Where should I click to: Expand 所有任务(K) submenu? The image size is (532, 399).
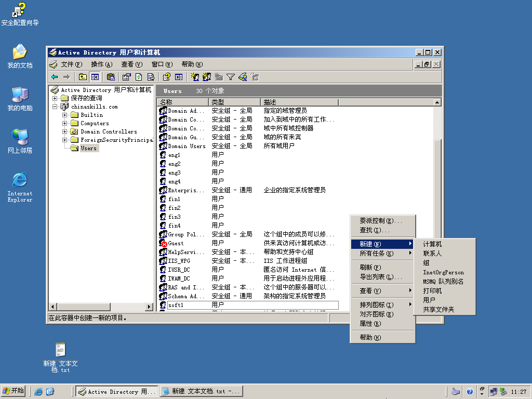pyautogui.click(x=383, y=254)
